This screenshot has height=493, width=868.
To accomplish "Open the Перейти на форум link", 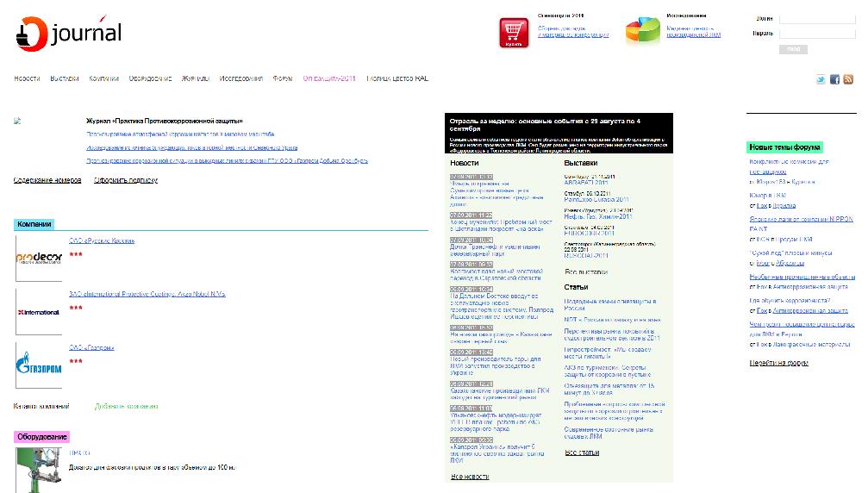I will [x=779, y=363].
